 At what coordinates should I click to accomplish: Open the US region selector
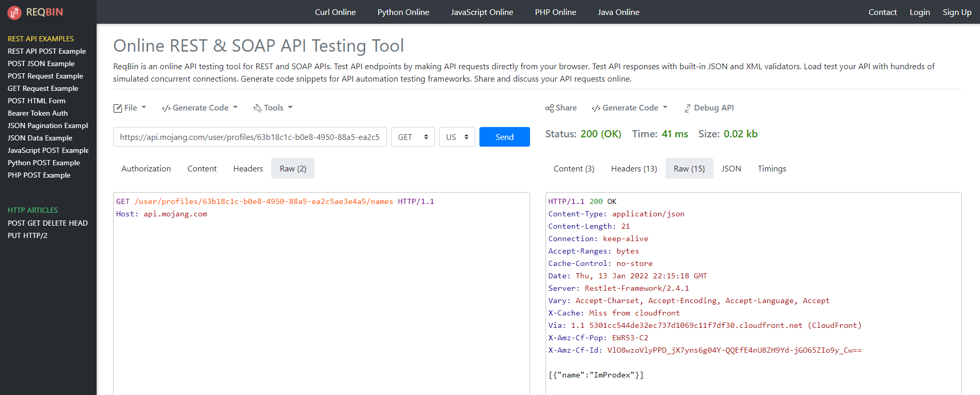[457, 137]
